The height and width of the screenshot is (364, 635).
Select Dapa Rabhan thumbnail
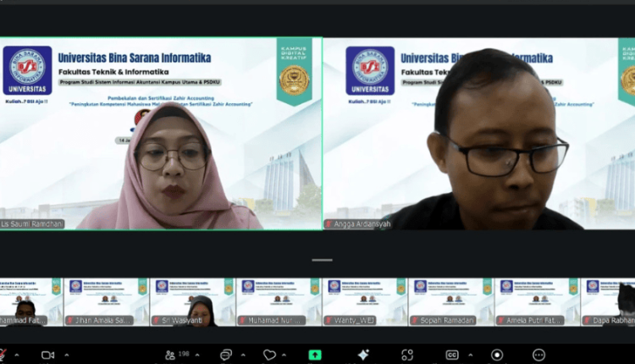(608, 302)
